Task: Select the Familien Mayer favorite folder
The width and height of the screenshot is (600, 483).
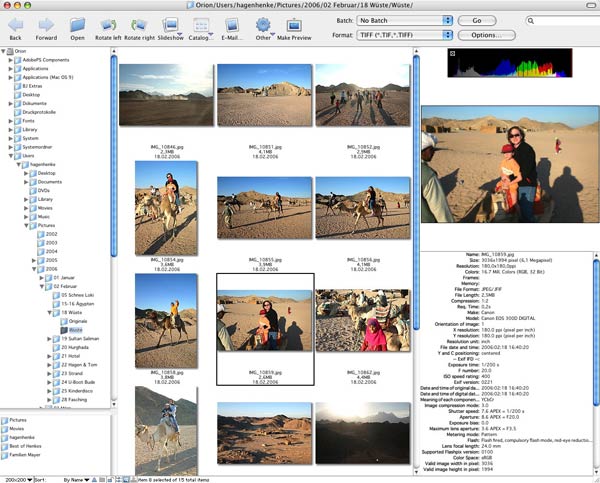Action: [x=21, y=455]
